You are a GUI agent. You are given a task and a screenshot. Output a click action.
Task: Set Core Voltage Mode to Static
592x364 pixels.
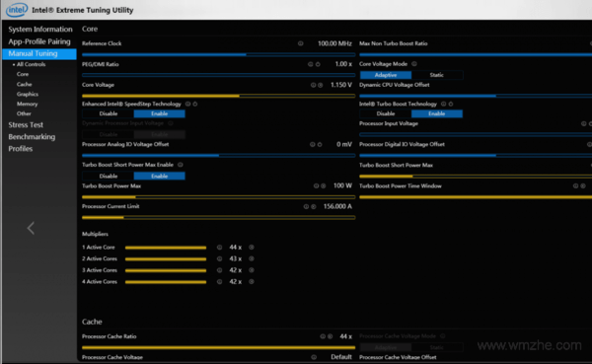(437, 75)
